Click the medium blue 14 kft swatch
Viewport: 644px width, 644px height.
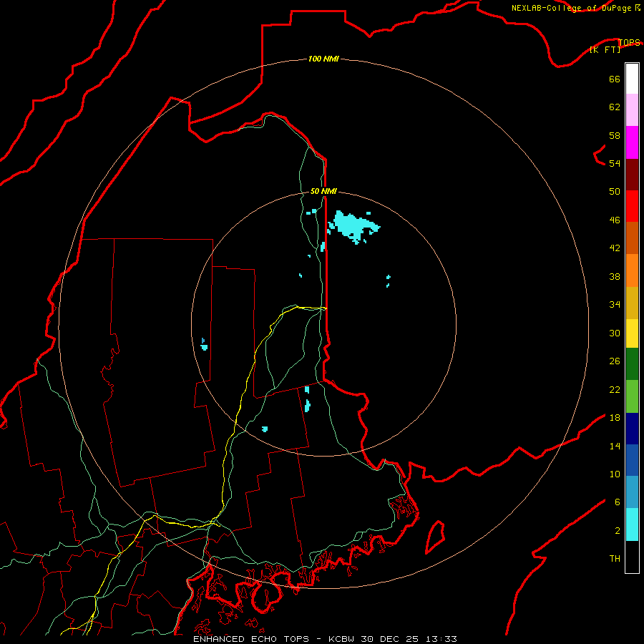point(632,460)
